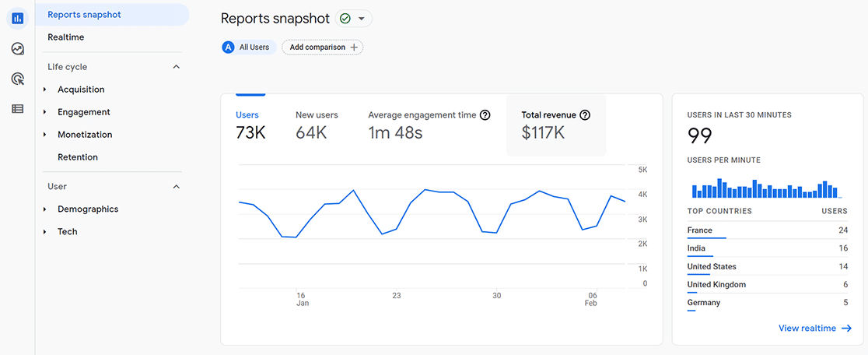
Task: Open the Configure table icon in the rail
Action: [x=18, y=109]
